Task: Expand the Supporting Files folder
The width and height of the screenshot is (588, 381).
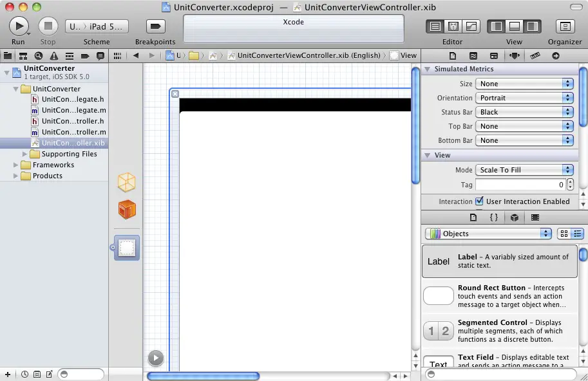Action: pos(25,154)
